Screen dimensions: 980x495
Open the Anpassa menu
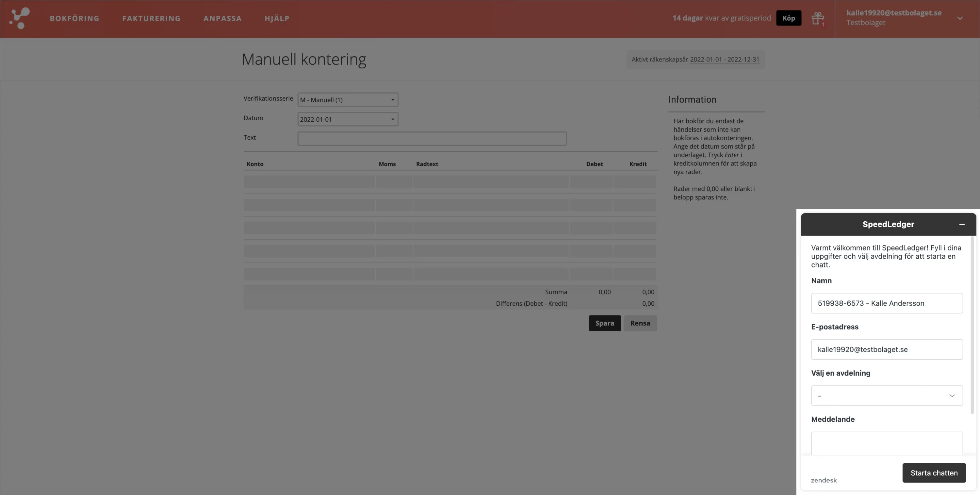(222, 18)
